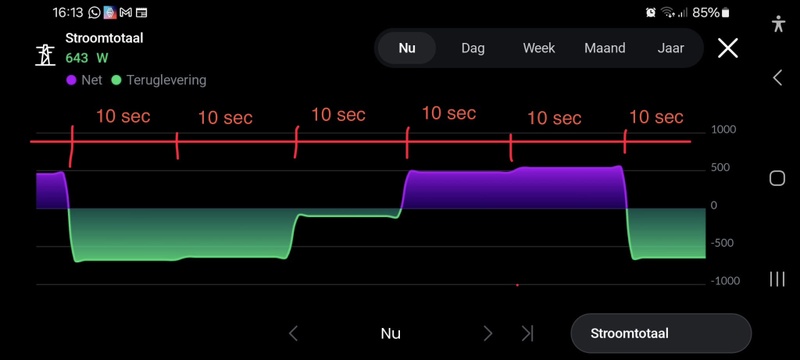Close the Stroomtotaal graph view
The image size is (800, 360).
(728, 48)
